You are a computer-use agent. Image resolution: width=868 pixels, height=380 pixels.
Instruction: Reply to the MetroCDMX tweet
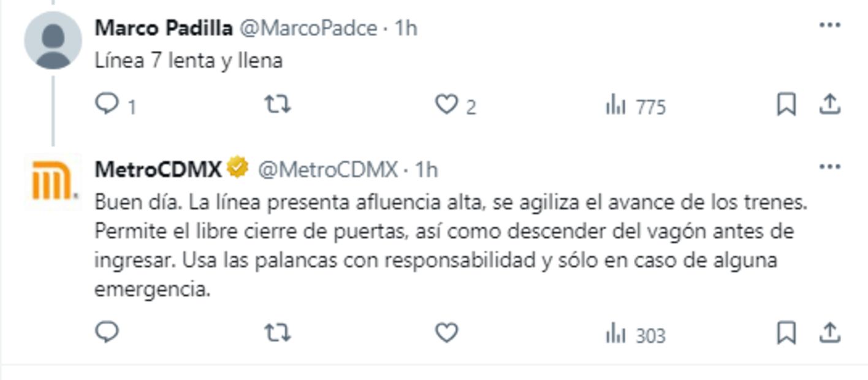point(107,333)
